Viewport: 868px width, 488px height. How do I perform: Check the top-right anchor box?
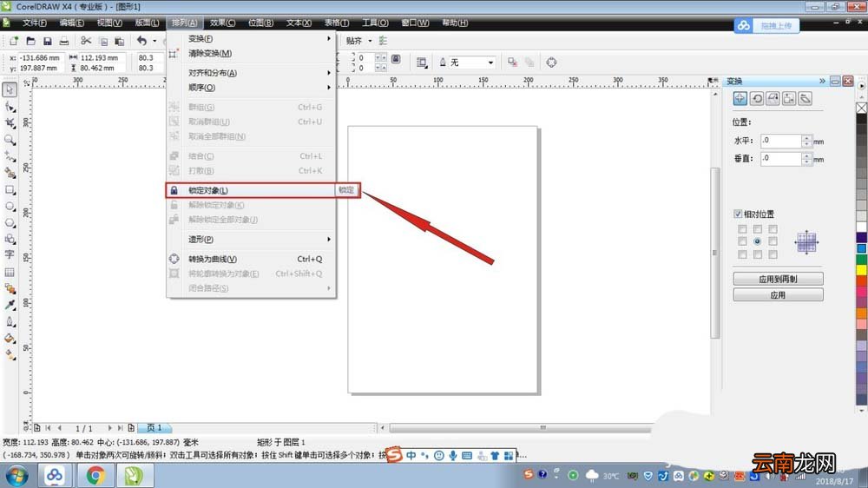(773, 228)
